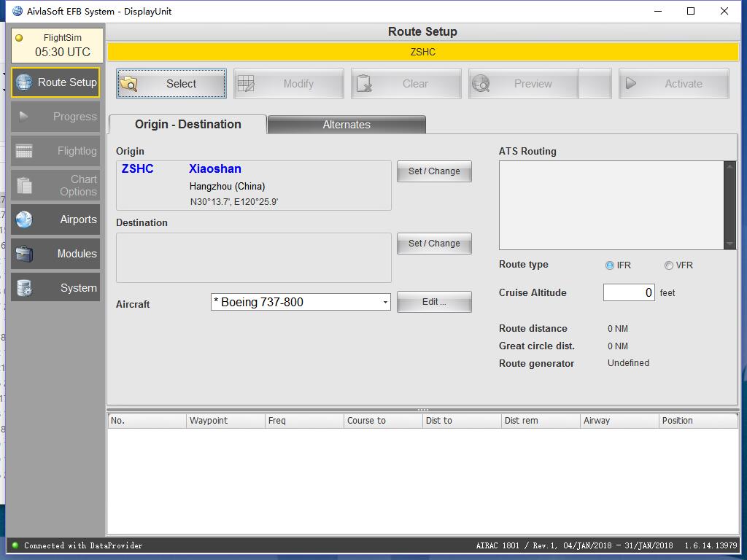Switch to the Alternates tab
The height and width of the screenshot is (560, 747).
[347, 125]
